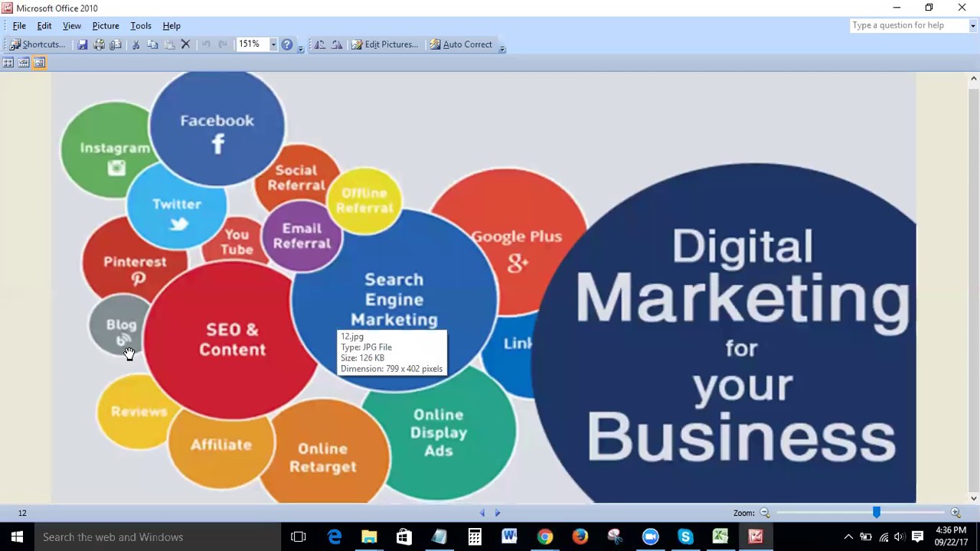Click the Picture Manager taskbar icon
The image size is (980, 551).
click(756, 537)
